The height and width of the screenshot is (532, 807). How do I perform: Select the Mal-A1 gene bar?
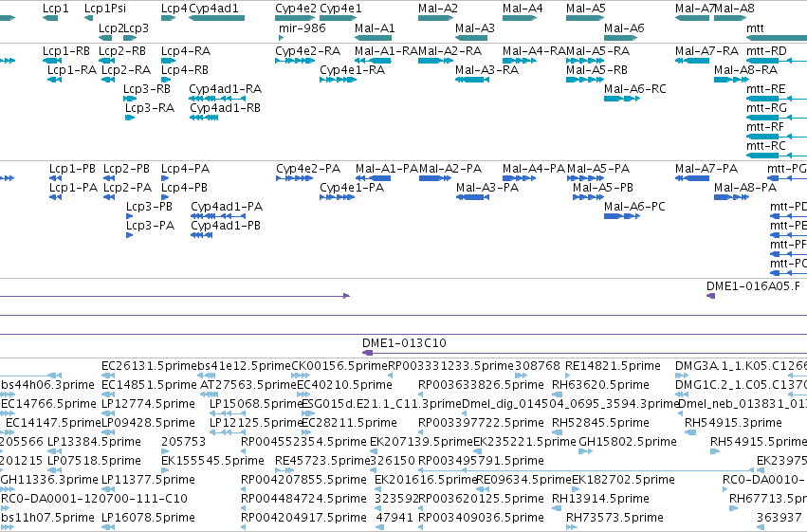pyautogui.click(x=373, y=38)
